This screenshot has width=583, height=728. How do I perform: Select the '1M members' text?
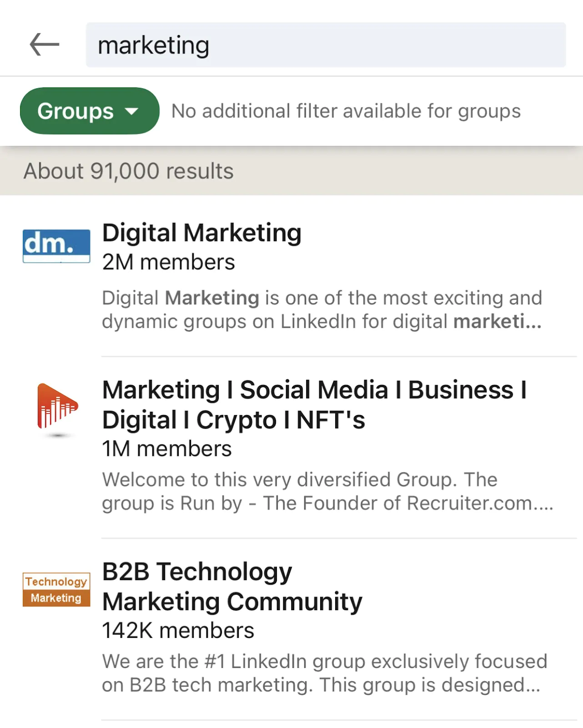pyautogui.click(x=167, y=449)
